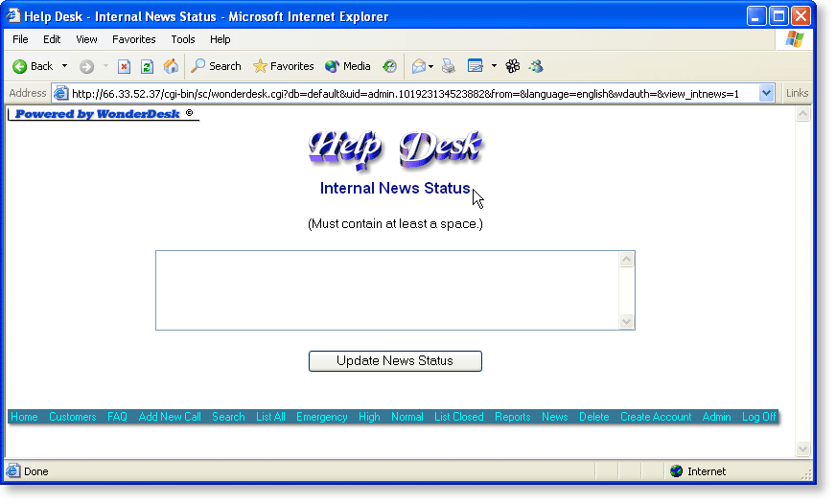Open the FAQ link
Screen dimensions: 836x504
tap(117, 417)
